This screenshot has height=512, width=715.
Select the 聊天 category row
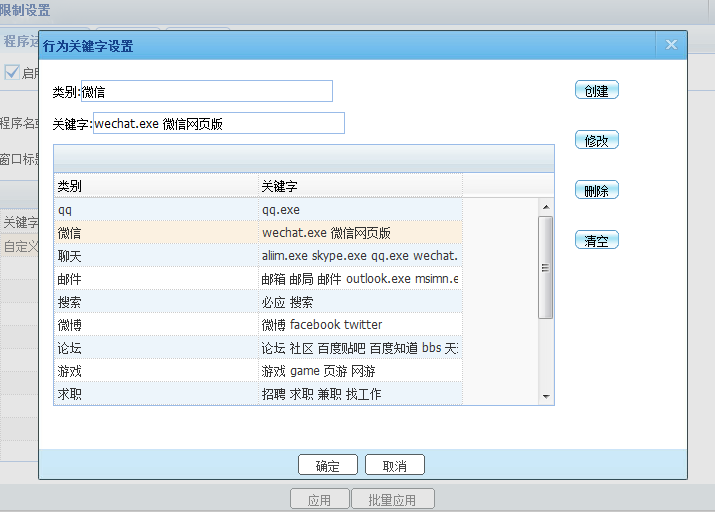tap(258, 256)
